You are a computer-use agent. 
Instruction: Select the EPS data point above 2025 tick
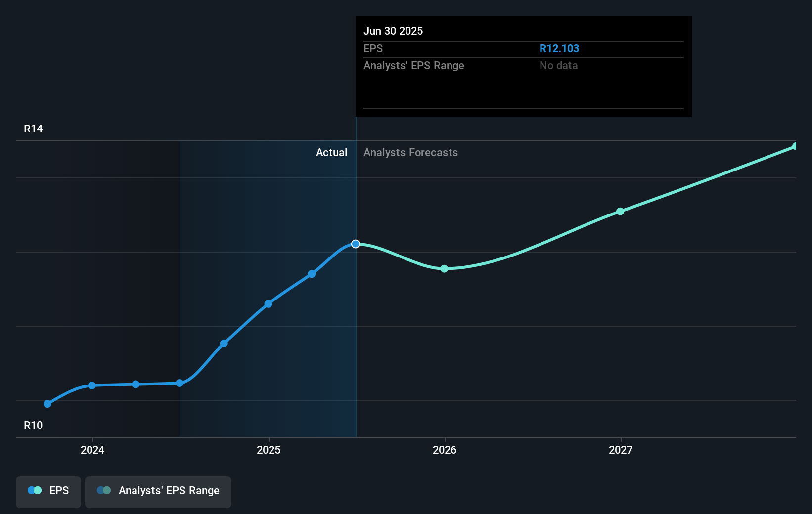click(268, 304)
